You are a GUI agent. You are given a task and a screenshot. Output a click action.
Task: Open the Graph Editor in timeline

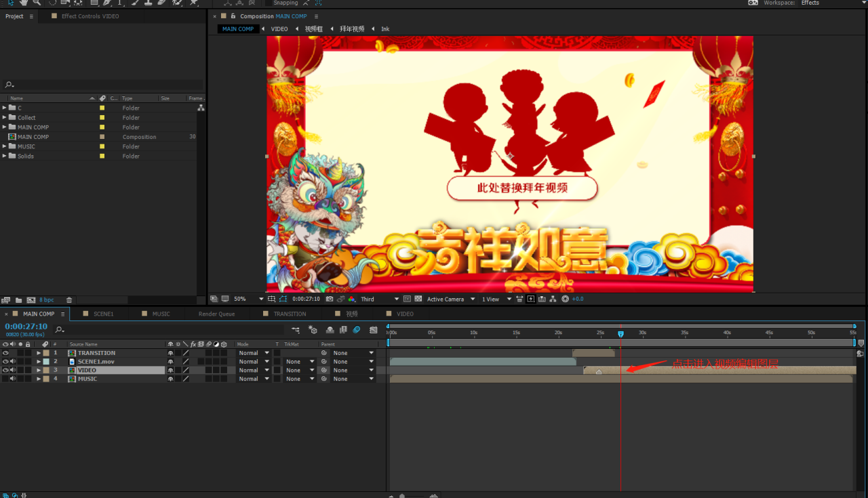click(373, 330)
